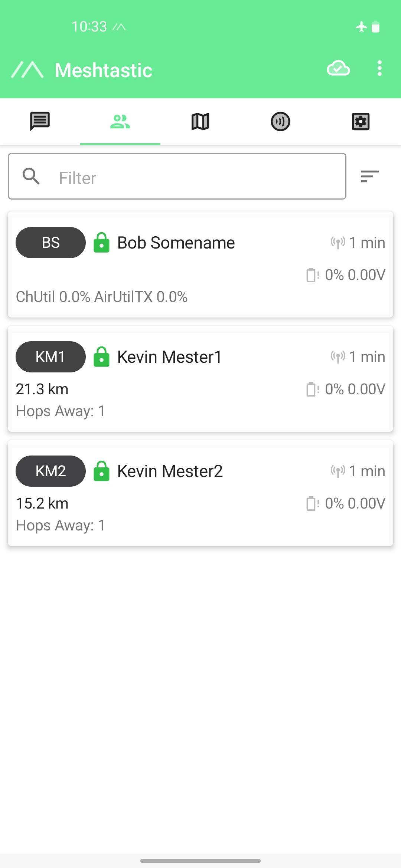Open the Messages tab icon
Viewport: 401px width, 868px height.
[x=40, y=121]
